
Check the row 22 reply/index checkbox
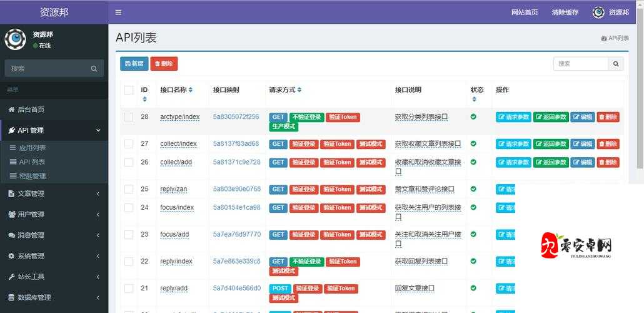click(x=129, y=261)
